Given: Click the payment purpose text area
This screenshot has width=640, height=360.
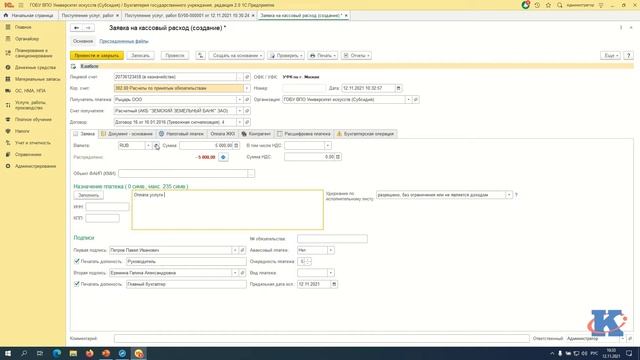Looking at the screenshot, I should (x=227, y=210).
